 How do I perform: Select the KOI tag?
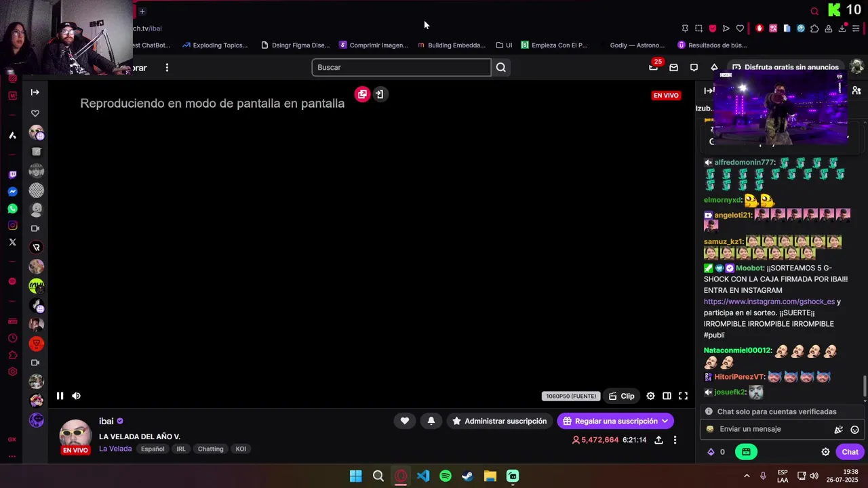click(x=241, y=449)
